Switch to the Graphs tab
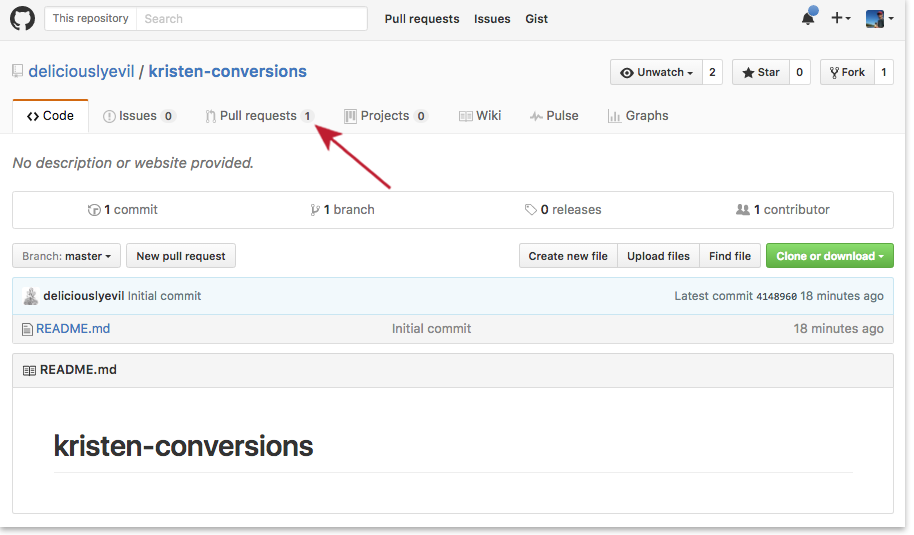 coord(638,116)
